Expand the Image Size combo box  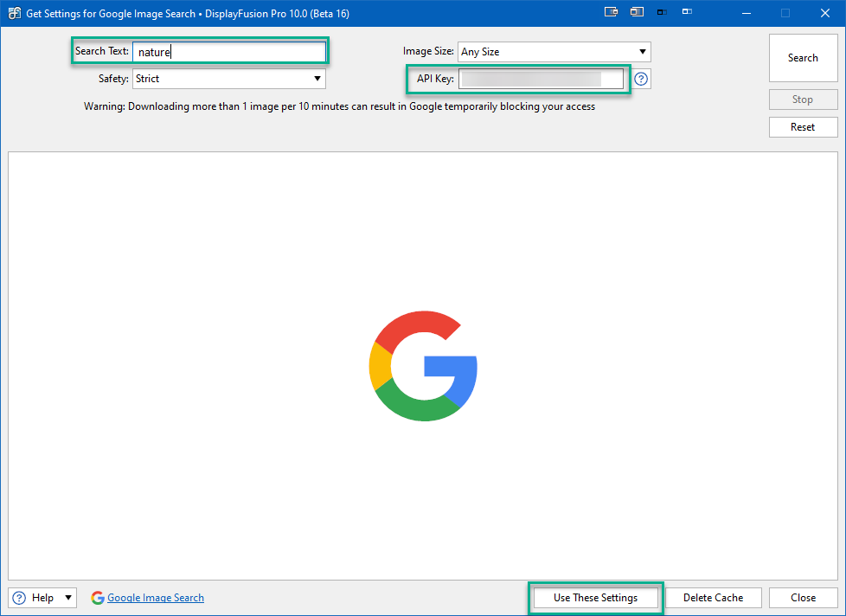click(554, 52)
